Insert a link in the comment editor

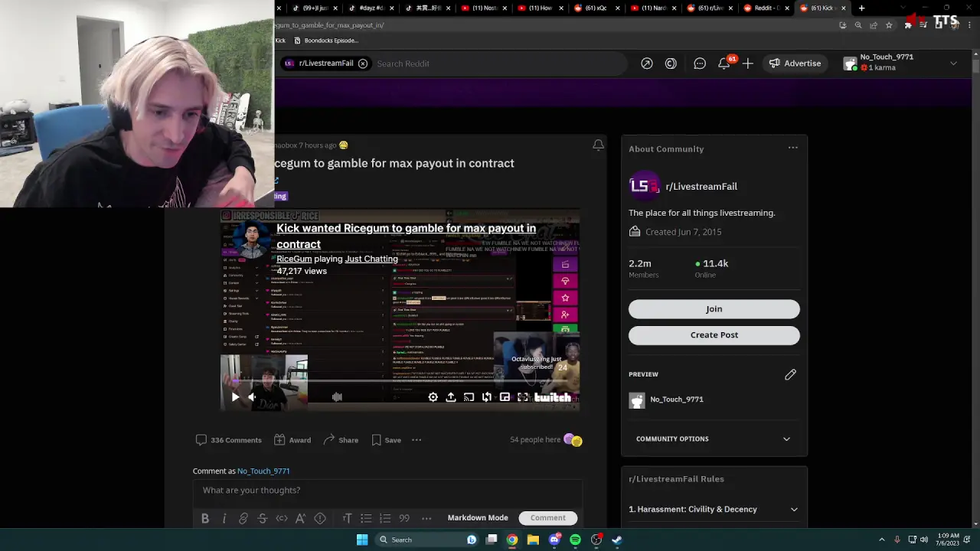click(243, 518)
